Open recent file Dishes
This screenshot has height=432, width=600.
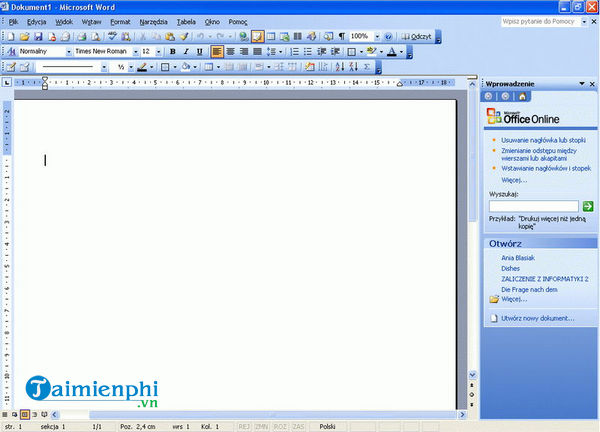point(510,269)
